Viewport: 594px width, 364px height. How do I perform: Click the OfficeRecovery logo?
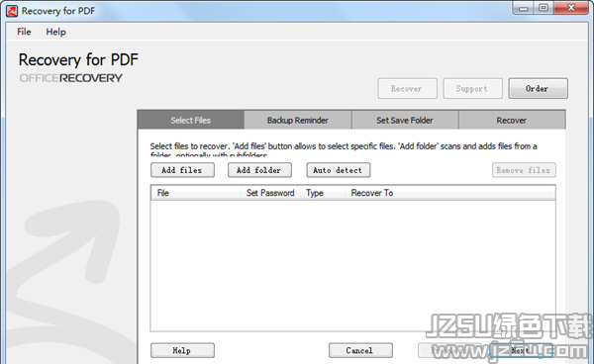coord(71,78)
